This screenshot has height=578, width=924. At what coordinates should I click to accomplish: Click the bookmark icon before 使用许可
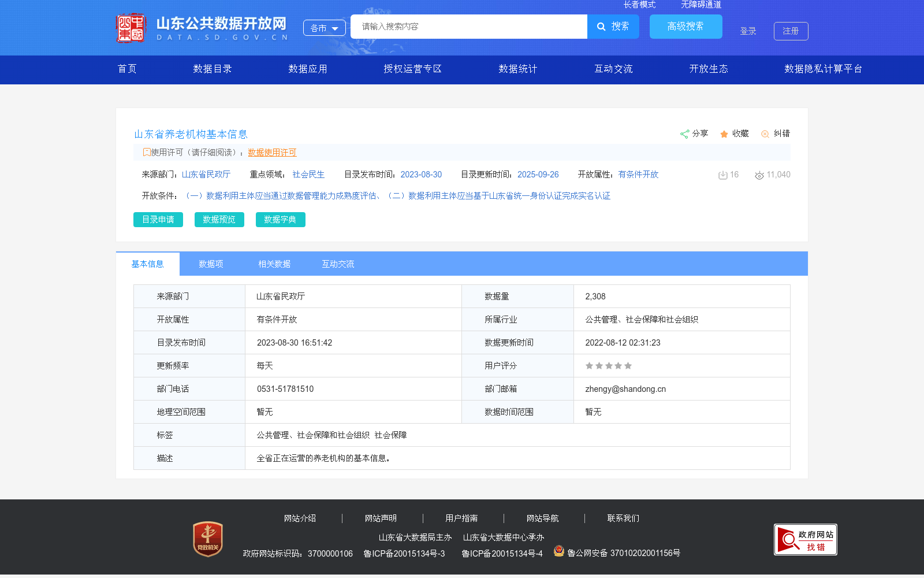point(147,152)
